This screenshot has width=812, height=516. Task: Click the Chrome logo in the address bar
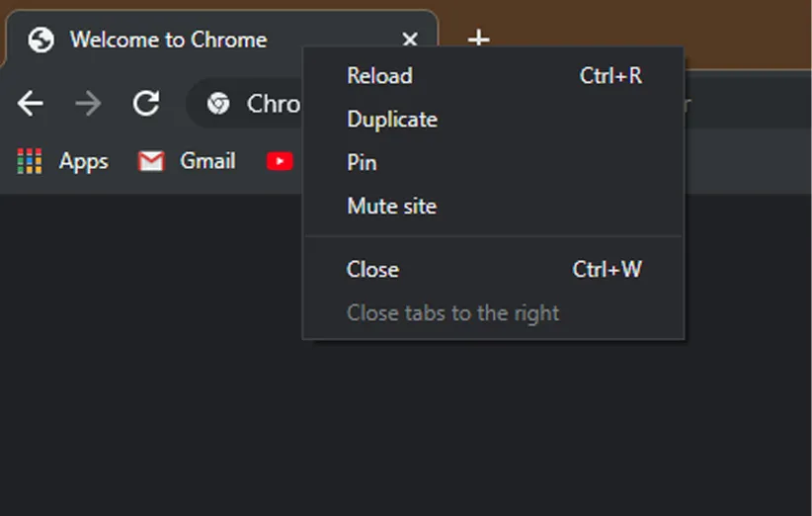pos(218,103)
